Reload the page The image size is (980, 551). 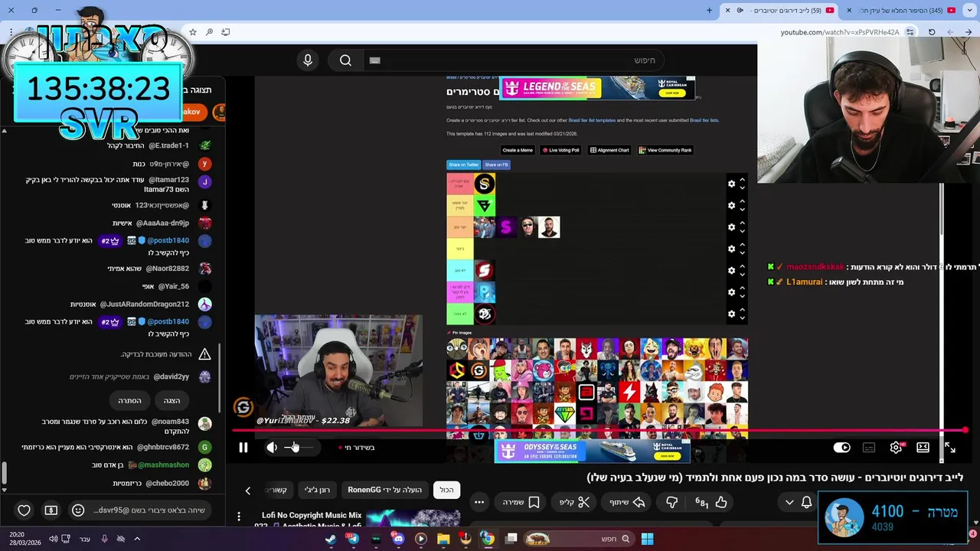[931, 32]
